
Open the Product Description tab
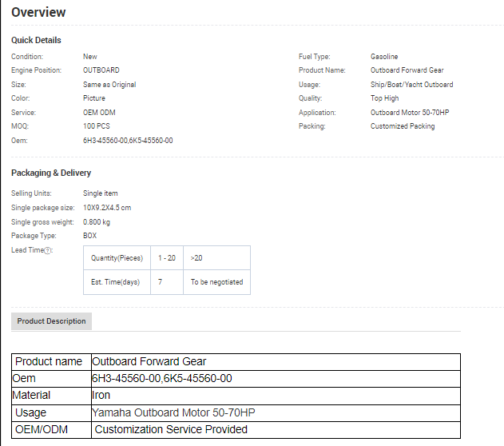pyautogui.click(x=51, y=321)
